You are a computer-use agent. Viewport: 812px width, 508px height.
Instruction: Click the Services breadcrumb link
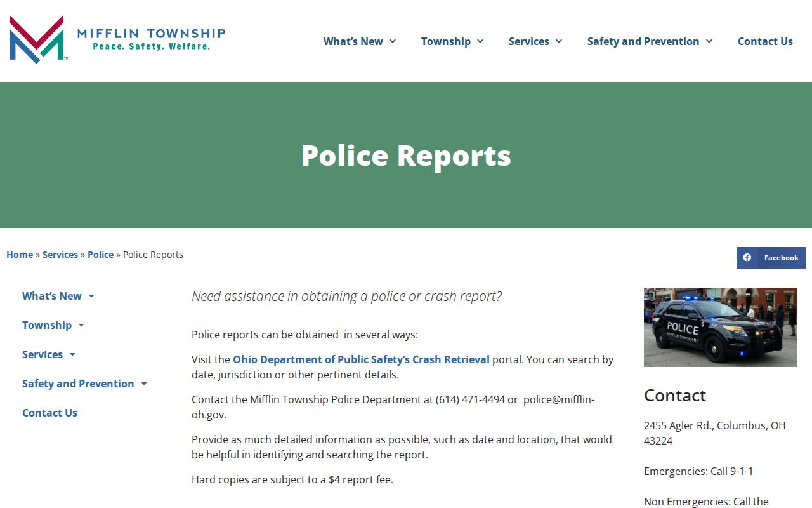60,255
